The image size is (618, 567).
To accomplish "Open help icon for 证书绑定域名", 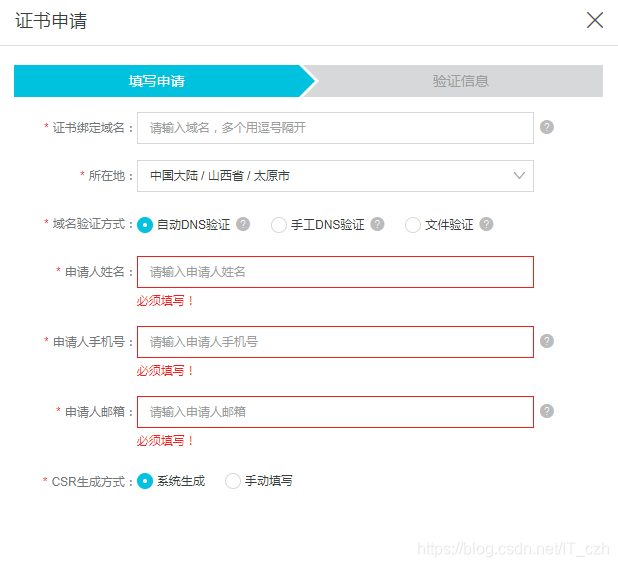I will point(547,127).
